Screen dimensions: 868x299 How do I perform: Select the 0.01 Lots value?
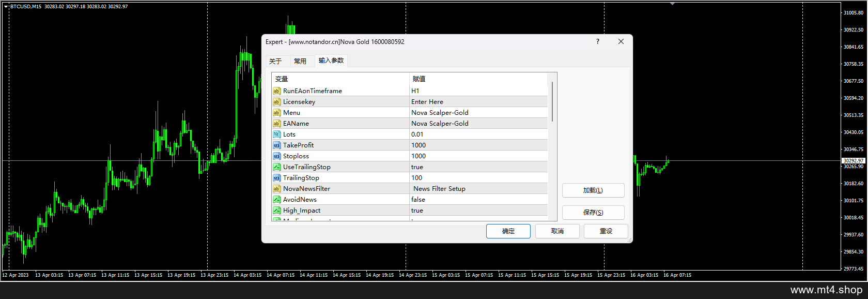tap(417, 134)
